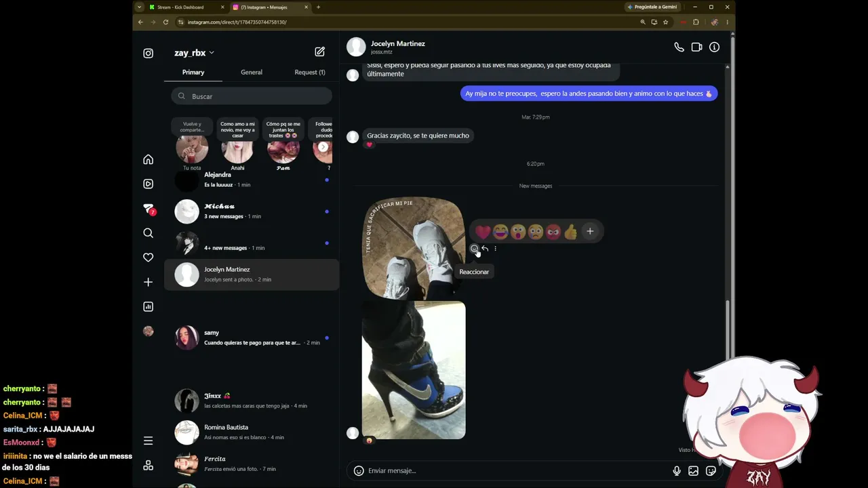Click Pregúntale a Gemini button
This screenshot has height=488, width=868.
click(652, 7)
